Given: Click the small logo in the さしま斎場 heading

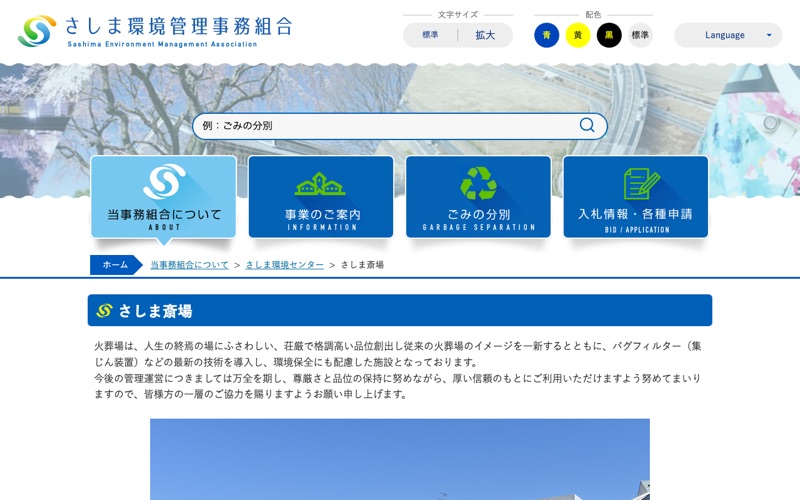Looking at the screenshot, I should pyautogui.click(x=104, y=310).
